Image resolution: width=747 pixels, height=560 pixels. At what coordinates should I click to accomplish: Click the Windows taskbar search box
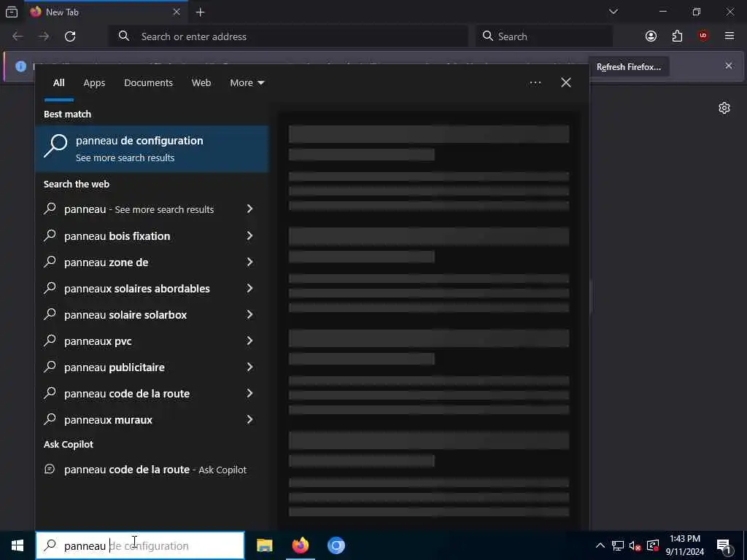point(140,545)
